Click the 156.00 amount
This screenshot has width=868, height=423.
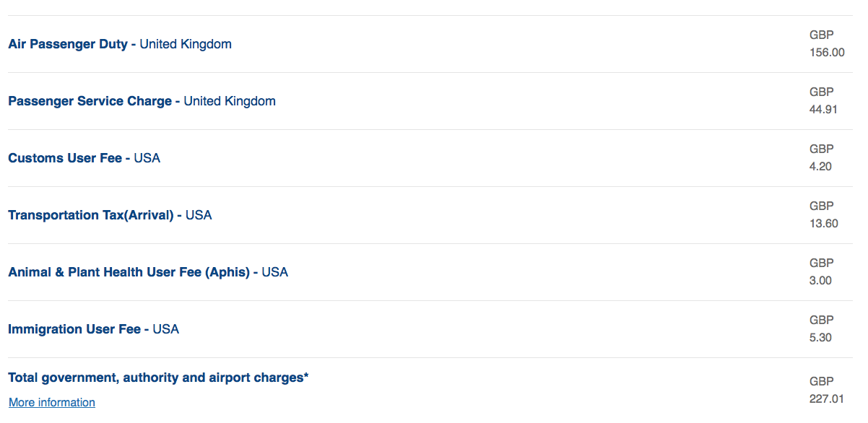pyautogui.click(x=827, y=53)
